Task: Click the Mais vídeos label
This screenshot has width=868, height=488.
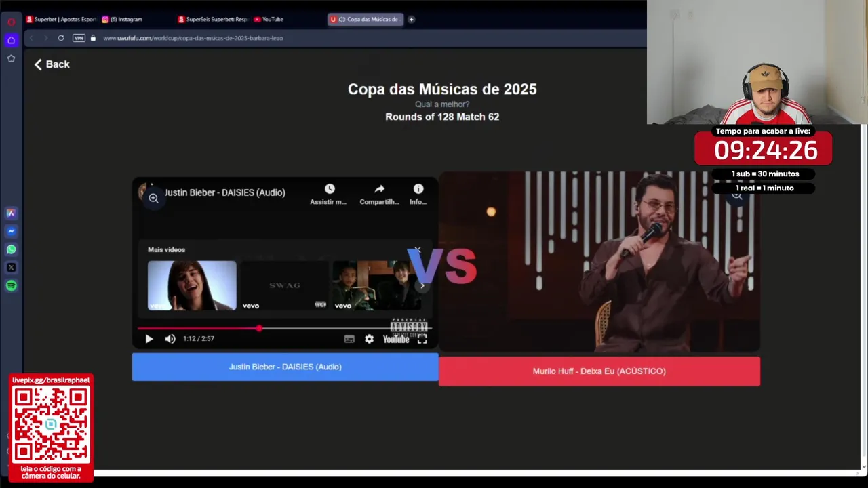Action: click(166, 249)
